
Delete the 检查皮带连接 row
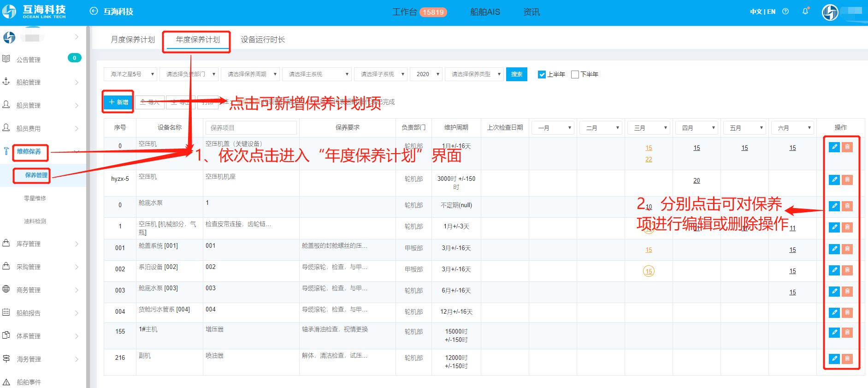point(847,227)
